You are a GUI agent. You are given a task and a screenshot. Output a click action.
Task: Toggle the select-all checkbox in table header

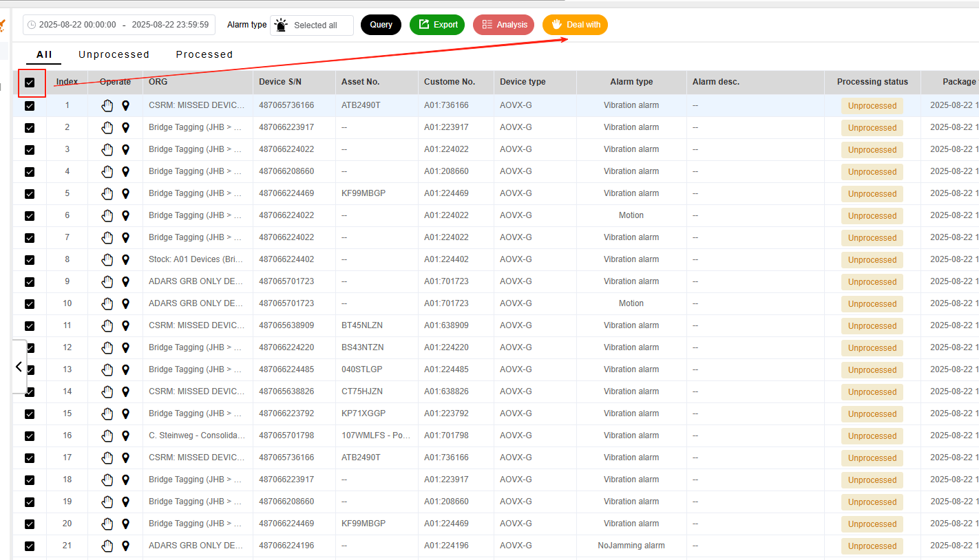pos(30,83)
